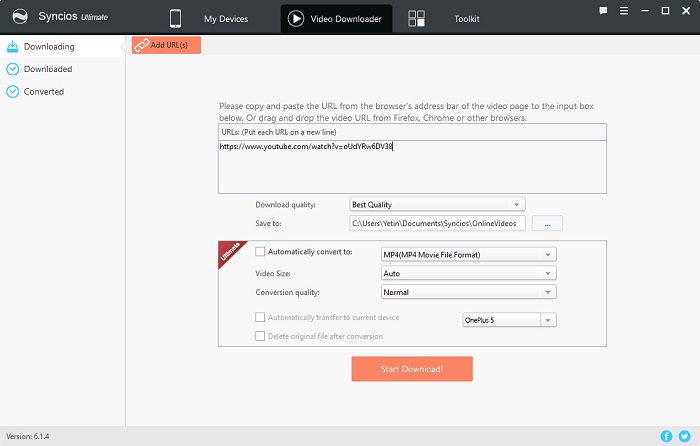Click the Start Download! button
Viewport: 700px width, 446px height.
pos(412,369)
